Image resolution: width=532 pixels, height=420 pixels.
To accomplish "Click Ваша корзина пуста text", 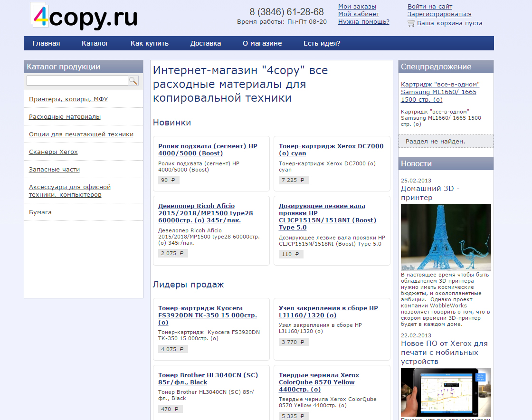I will 449,23.
